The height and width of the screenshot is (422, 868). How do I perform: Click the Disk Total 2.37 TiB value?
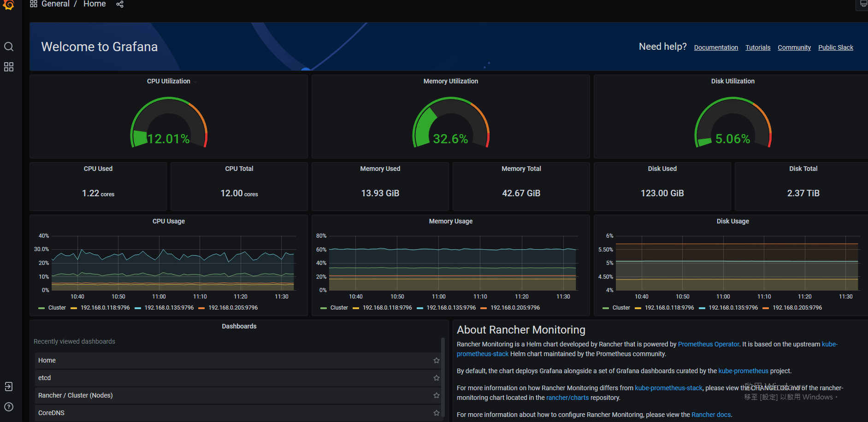(803, 193)
